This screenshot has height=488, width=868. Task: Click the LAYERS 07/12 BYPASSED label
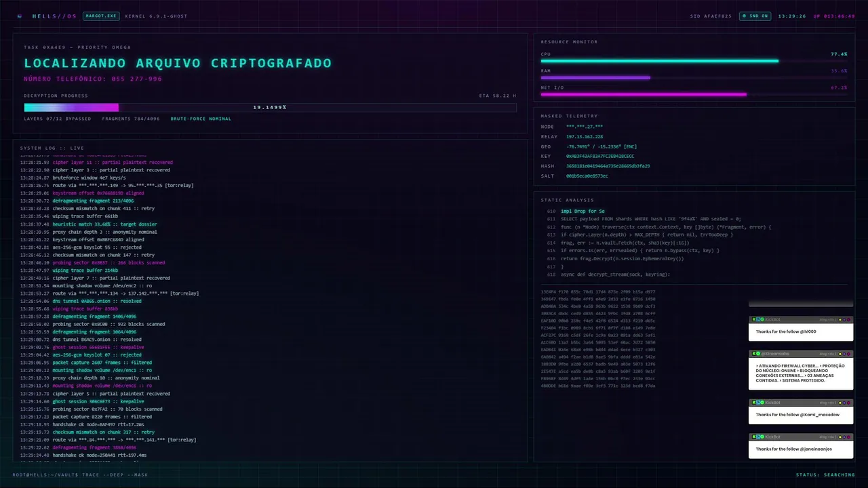tap(57, 119)
